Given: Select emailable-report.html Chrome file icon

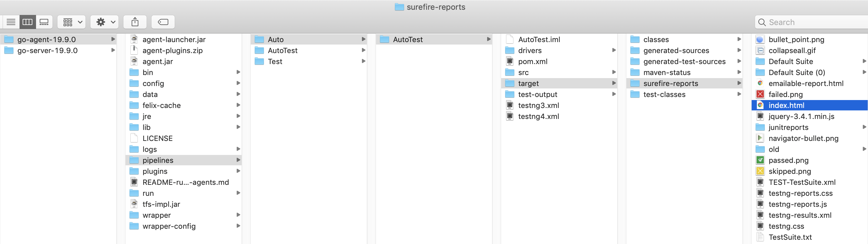Looking at the screenshot, I should click(760, 83).
